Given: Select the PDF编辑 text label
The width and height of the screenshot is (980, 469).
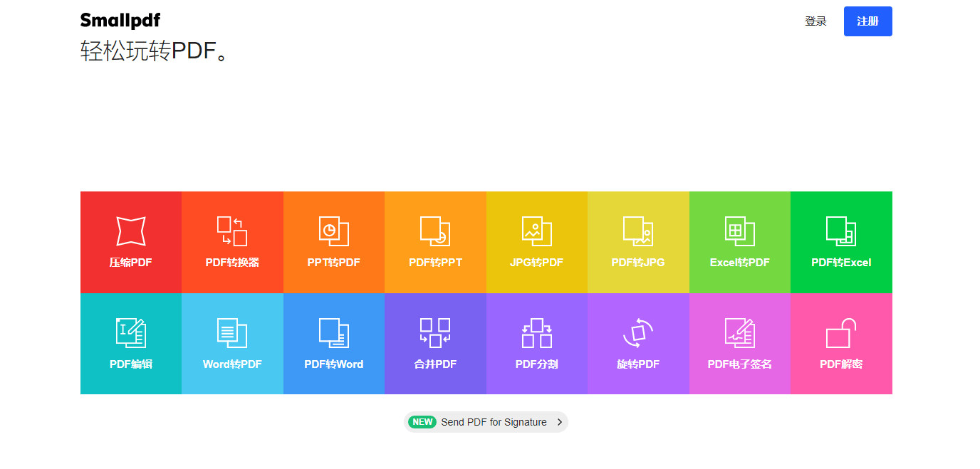Looking at the screenshot, I should click(130, 364).
